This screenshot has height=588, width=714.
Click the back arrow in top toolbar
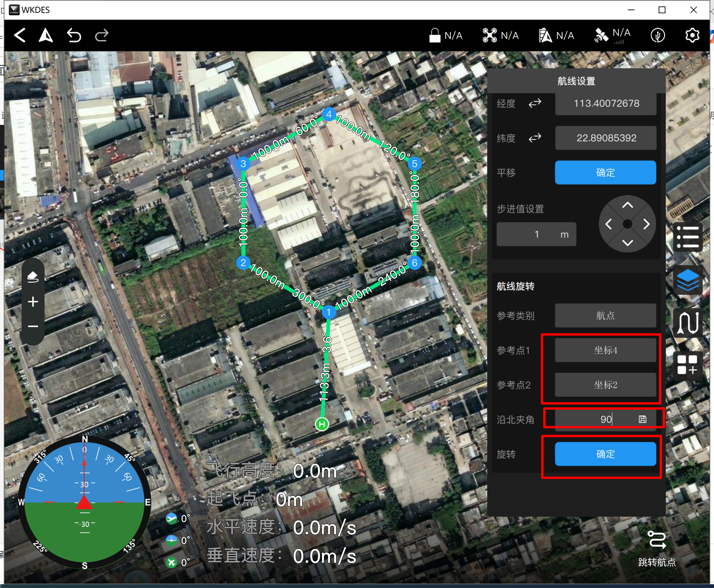coord(20,35)
